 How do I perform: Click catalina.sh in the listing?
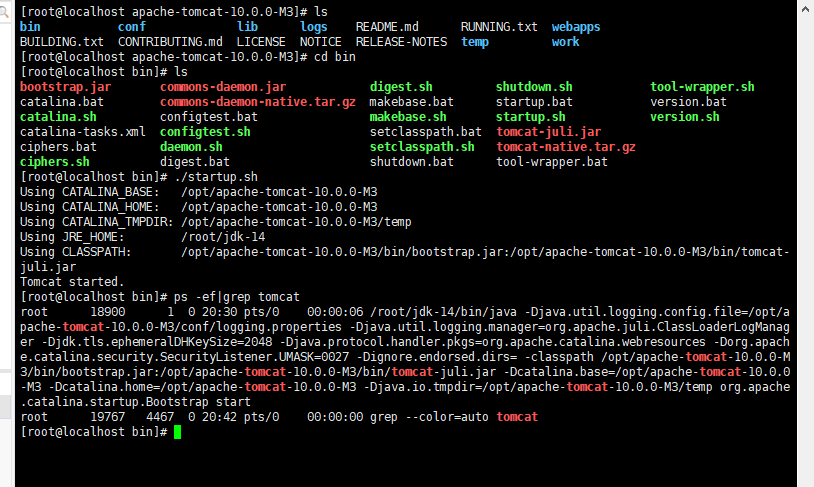tap(58, 117)
